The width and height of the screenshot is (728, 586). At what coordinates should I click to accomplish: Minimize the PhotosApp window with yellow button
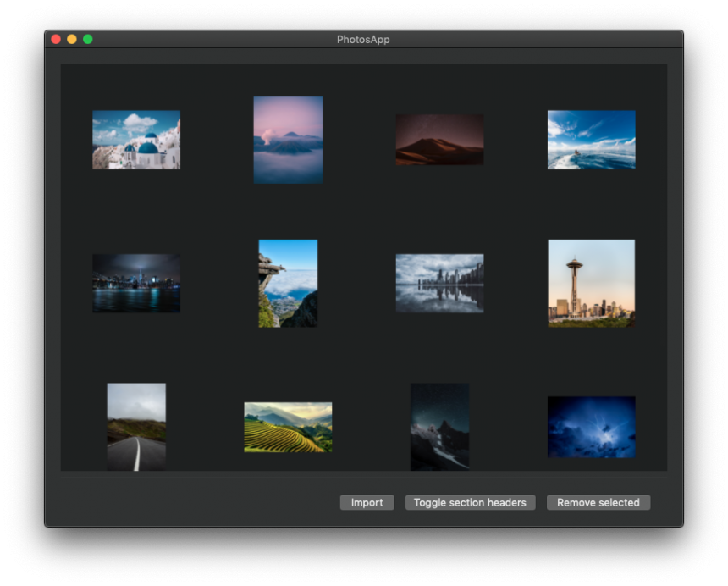click(72, 39)
